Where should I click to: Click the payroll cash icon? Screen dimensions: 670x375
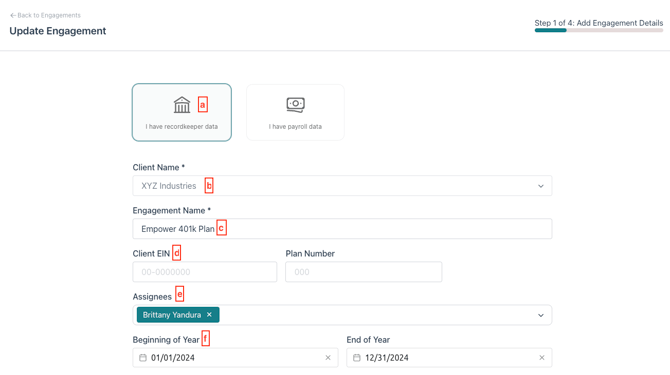pyautogui.click(x=295, y=105)
